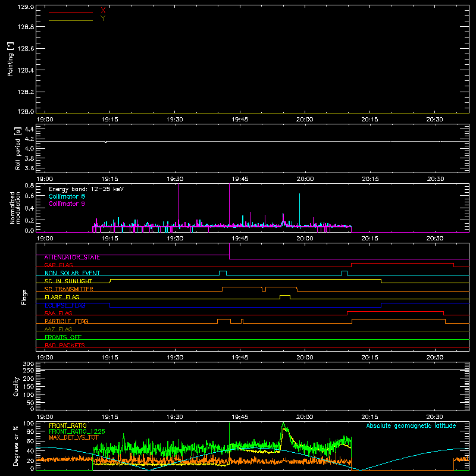Click the 20:15 time label under Flags plot
The image size is (476, 476).
pos(369,358)
